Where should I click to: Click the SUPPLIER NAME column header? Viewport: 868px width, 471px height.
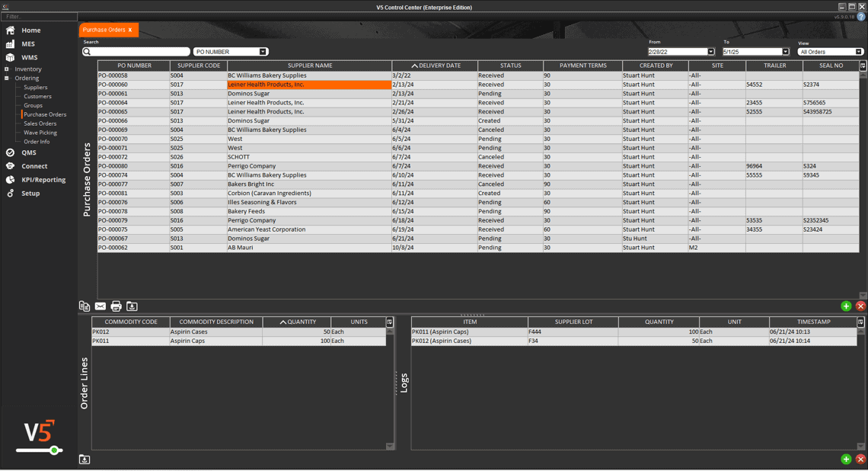(x=309, y=66)
